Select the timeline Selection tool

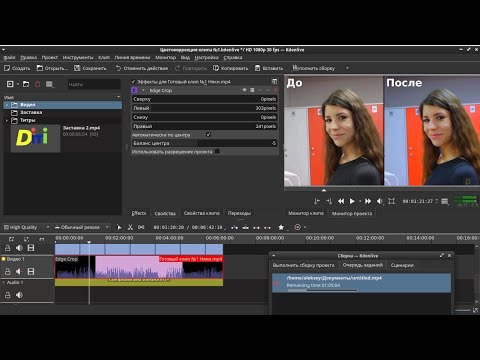(x=119, y=227)
